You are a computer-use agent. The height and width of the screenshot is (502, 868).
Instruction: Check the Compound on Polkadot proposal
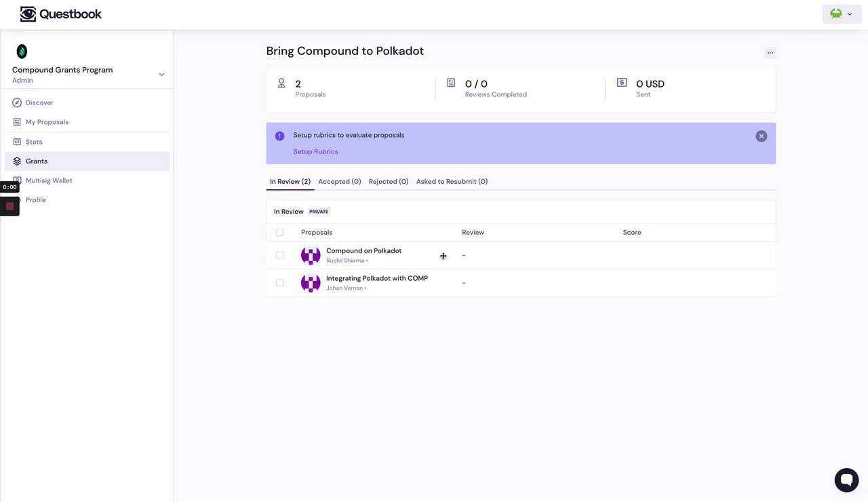tap(279, 255)
